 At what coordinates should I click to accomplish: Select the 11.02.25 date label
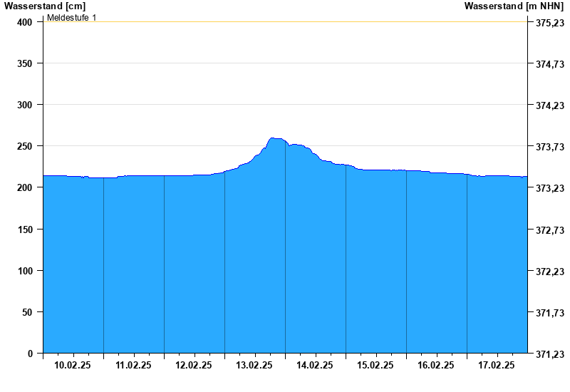click(x=133, y=365)
